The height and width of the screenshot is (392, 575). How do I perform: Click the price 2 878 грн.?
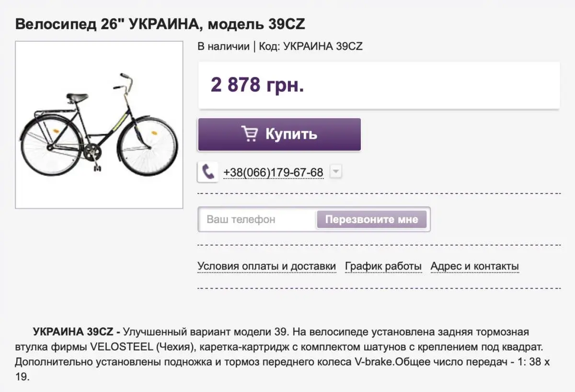click(x=257, y=85)
